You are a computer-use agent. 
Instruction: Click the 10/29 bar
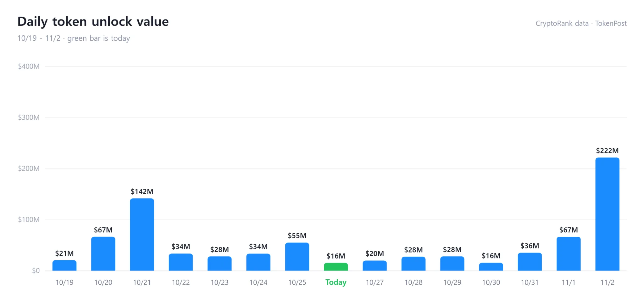[452, 264]
